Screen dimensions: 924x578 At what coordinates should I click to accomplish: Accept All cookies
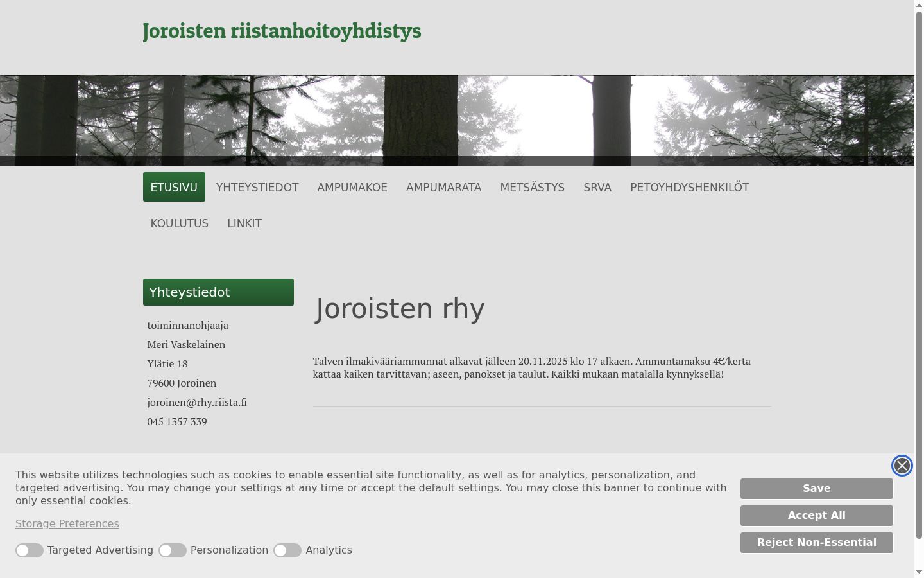[x=816, y=516]
